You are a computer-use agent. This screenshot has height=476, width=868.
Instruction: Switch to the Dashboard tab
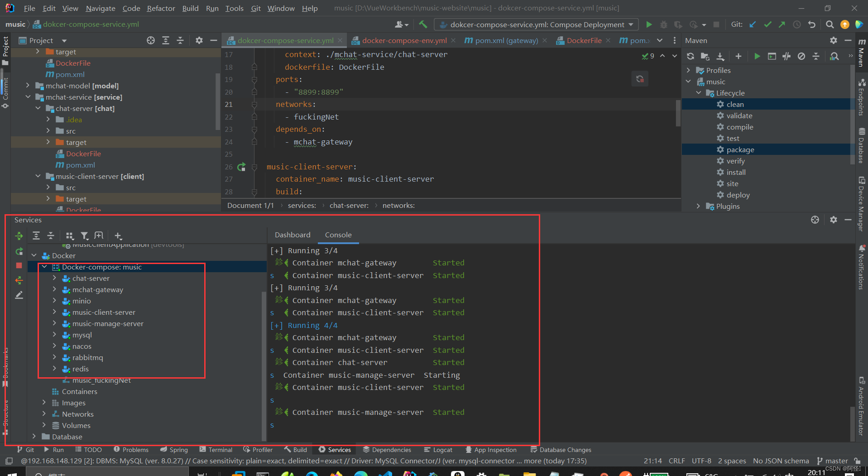(292, 235)
